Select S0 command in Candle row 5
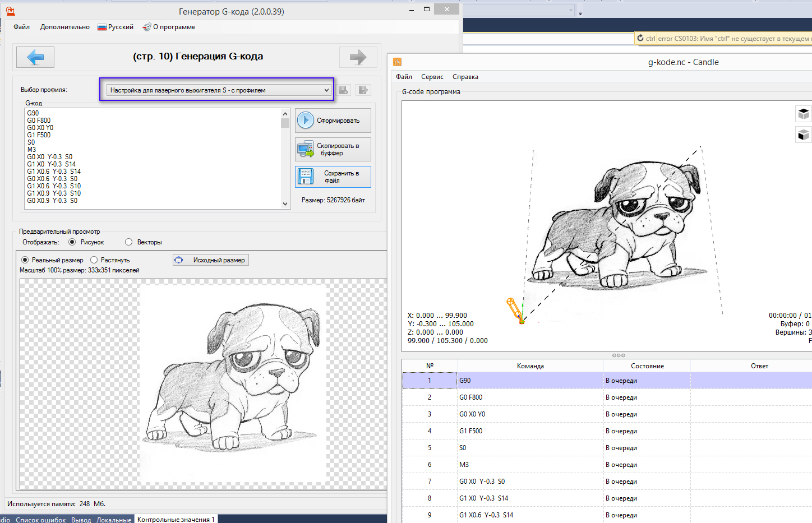The height and width of the screenshot is (523, 812). [530, 448]
